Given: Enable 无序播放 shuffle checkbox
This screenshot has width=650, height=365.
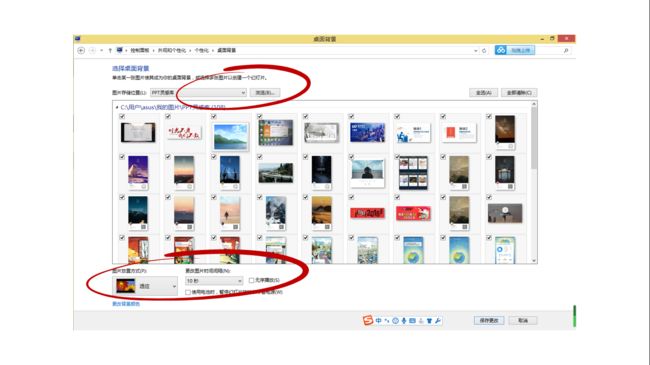Looking at the screenshot, I should (x=251, y=281).
